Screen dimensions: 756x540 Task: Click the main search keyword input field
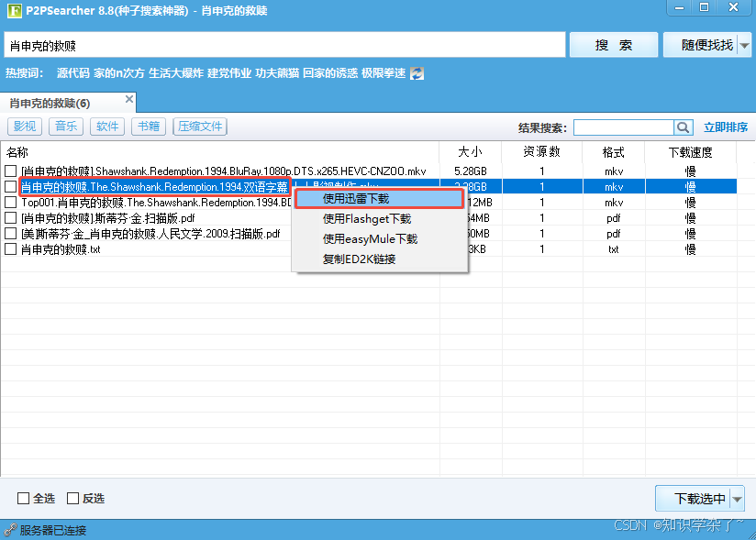point(284,45)
